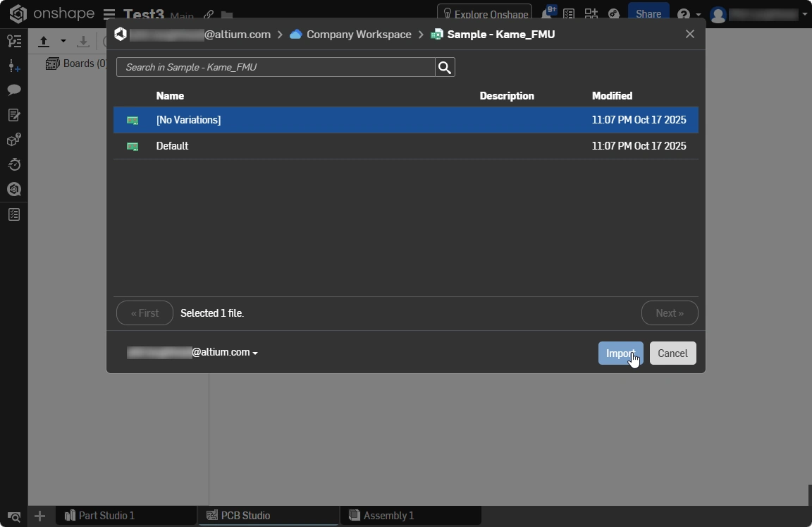Switch to the Part Studio 1 tab

(x=126, y=516)
